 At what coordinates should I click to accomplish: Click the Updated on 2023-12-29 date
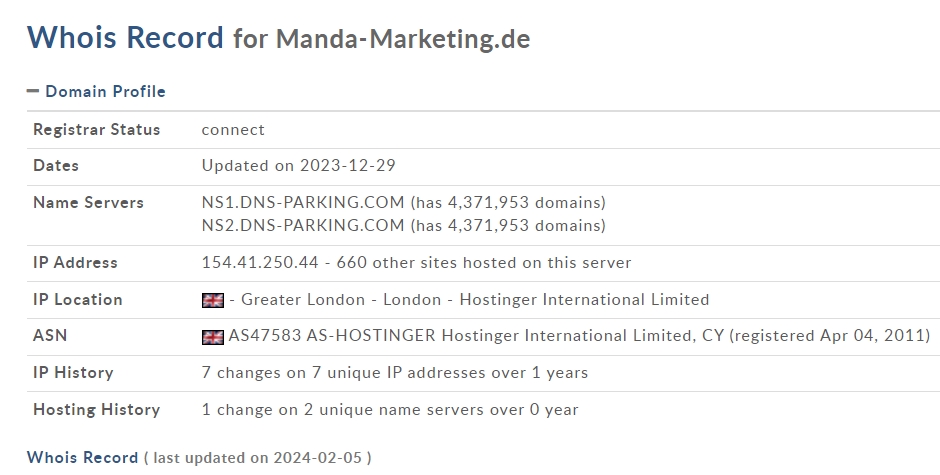coord(299,166)
